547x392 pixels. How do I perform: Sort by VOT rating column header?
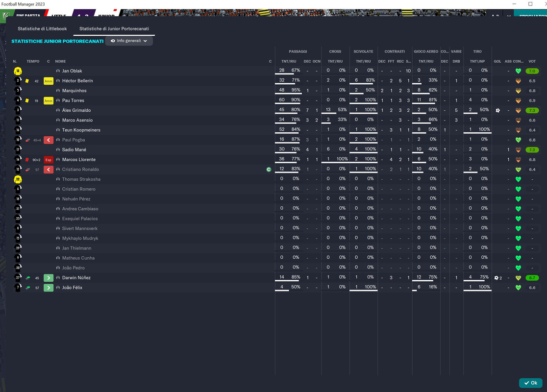click(532, 61)
